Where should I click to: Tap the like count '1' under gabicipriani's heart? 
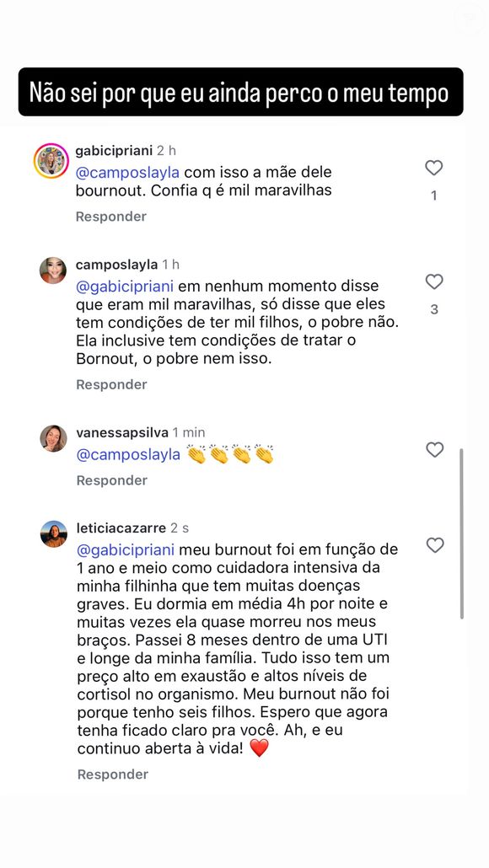(433, 195)
